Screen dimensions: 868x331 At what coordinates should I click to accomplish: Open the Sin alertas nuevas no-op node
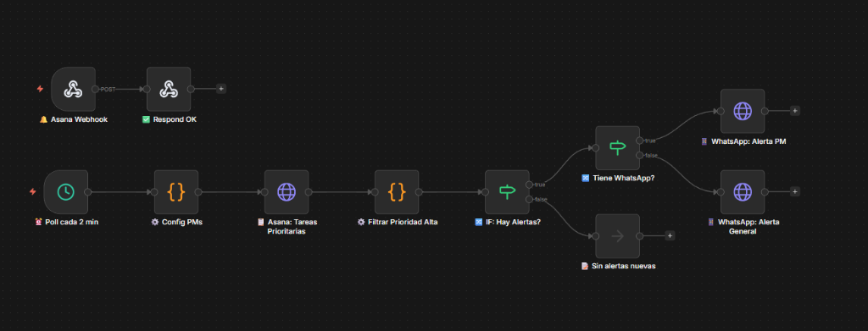618,236
